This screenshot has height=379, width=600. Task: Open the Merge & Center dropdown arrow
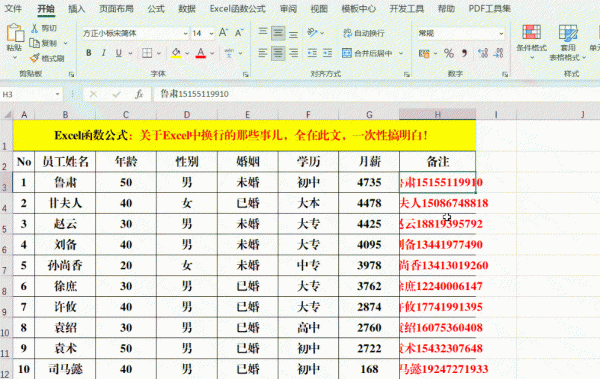pyautogui.click(x=401, y=54)
